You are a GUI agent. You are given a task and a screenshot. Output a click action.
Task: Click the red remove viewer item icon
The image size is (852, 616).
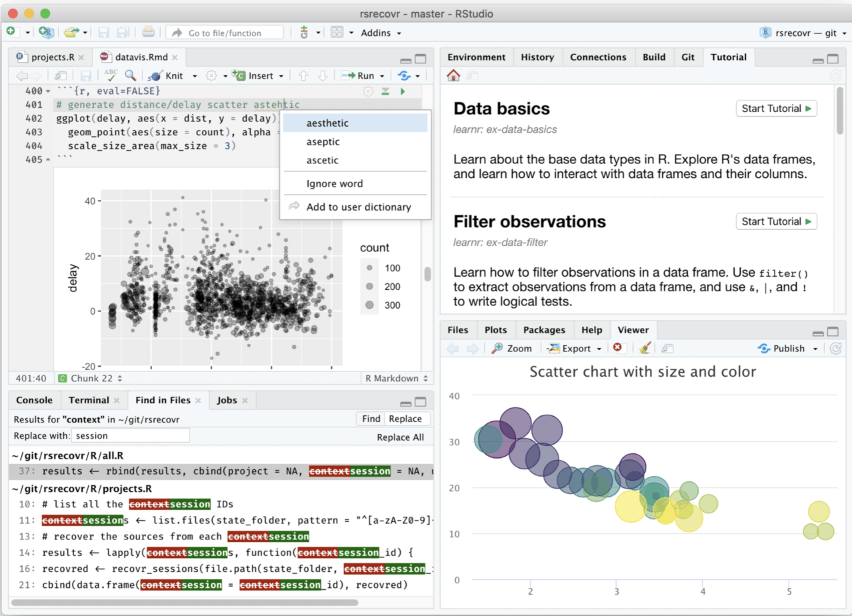point(617,348)
